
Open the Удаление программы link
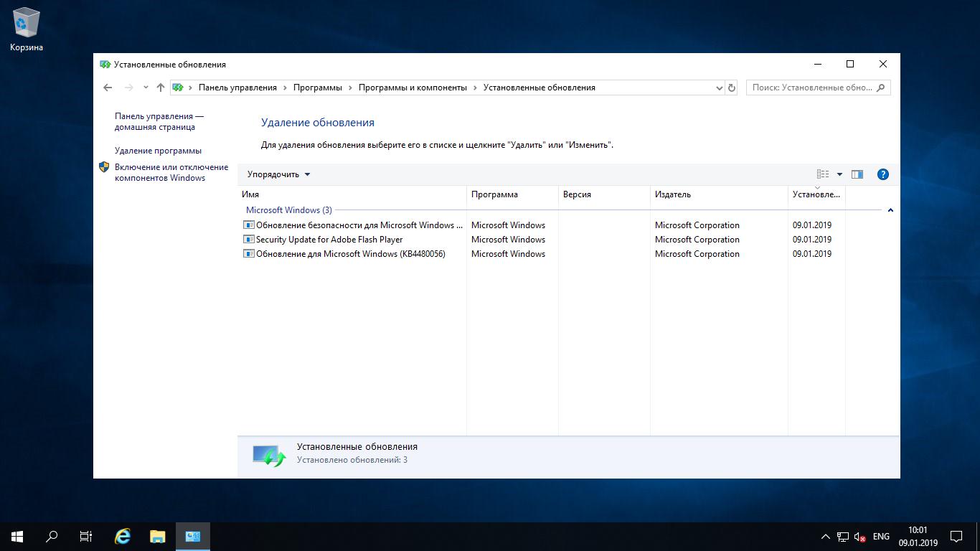(x=158, y=151)
